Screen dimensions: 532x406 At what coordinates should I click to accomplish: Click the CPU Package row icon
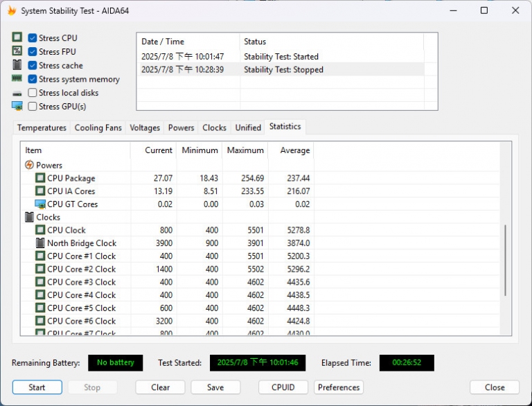[x=40, y=178]
